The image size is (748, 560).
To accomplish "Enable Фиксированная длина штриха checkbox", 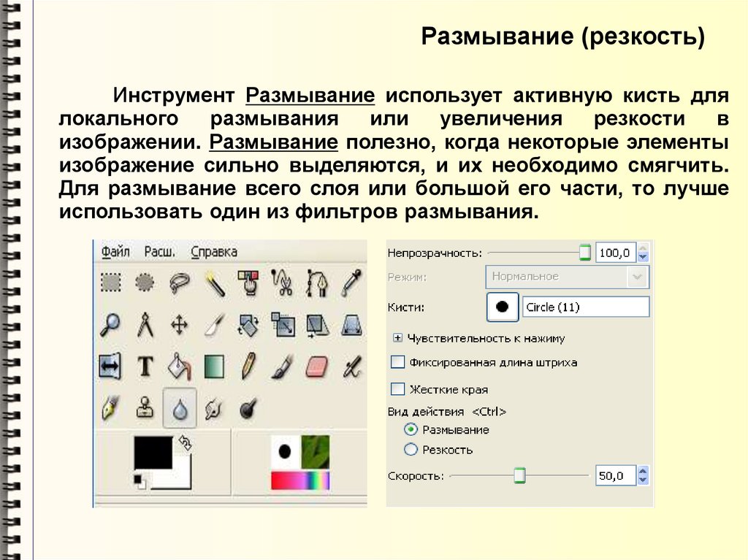I will click(x=398, y=362).
